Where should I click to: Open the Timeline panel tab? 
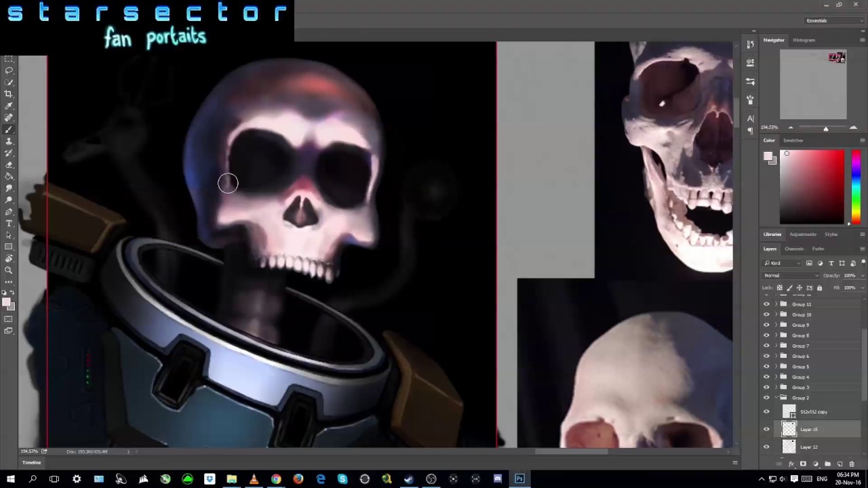coord(32,462)
